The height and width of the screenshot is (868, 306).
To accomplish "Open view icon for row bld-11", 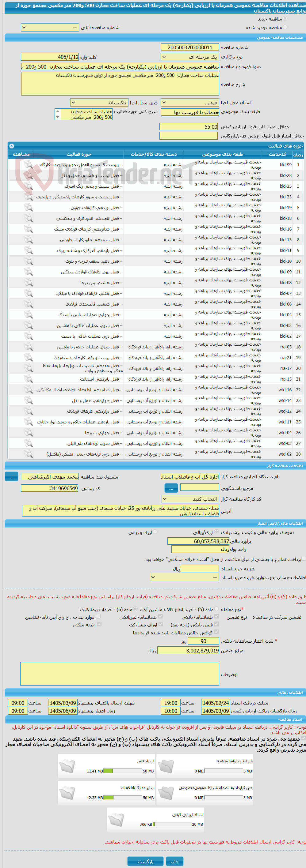I will tap(28, 250).
